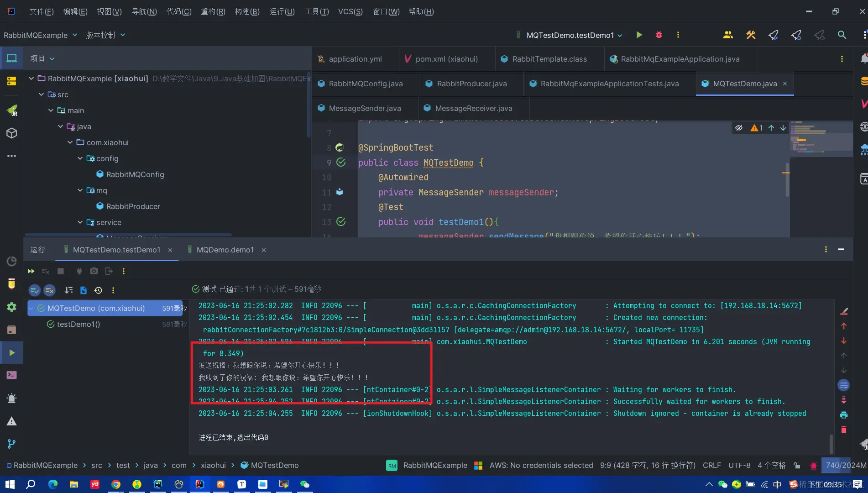Open the Problems warning icon in sidebar

[11, 421]
